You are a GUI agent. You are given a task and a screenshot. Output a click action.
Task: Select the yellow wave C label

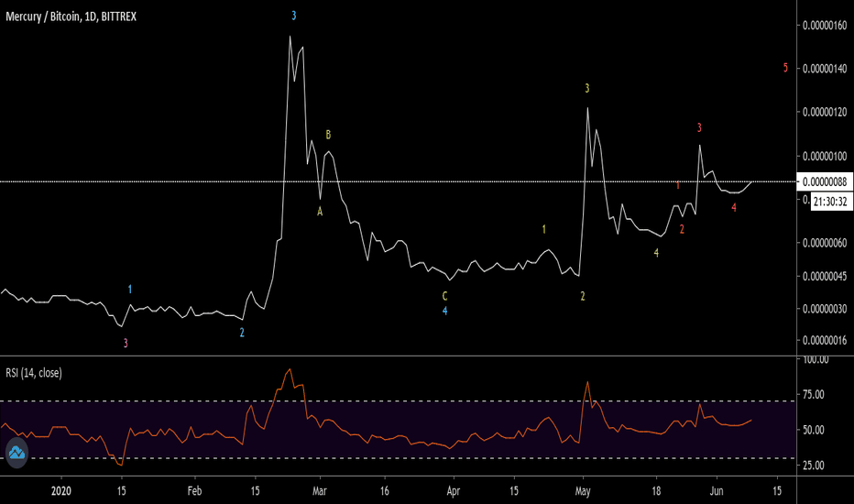click(x=444, y=296)
